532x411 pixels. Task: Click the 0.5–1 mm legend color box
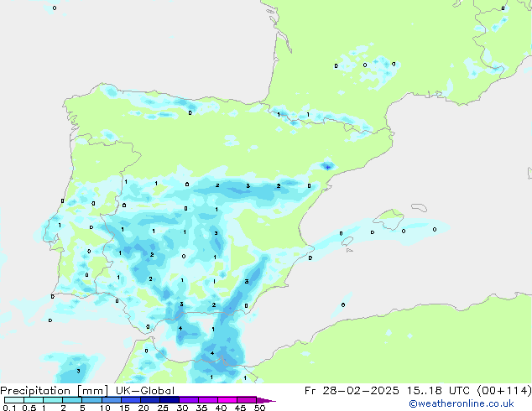[x=34, y=400]
